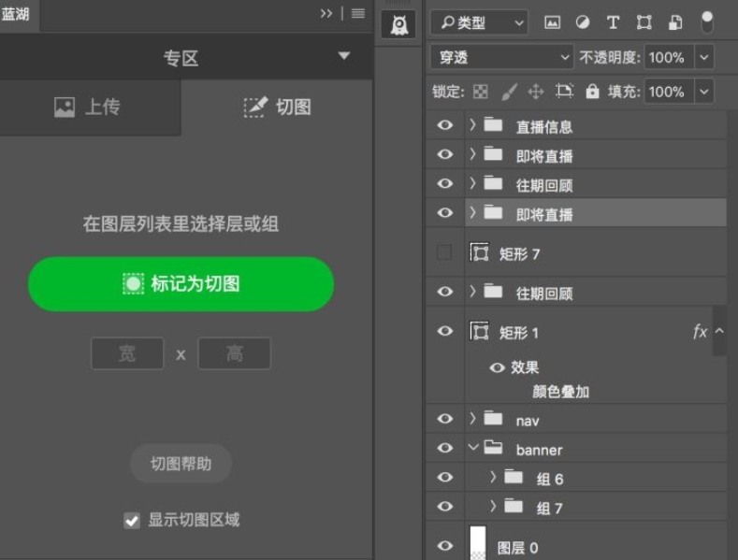Image resolution: width=738 pixels, height=560 pixels.
Task: Collapse the banner layer group
Action: point(473,449)
